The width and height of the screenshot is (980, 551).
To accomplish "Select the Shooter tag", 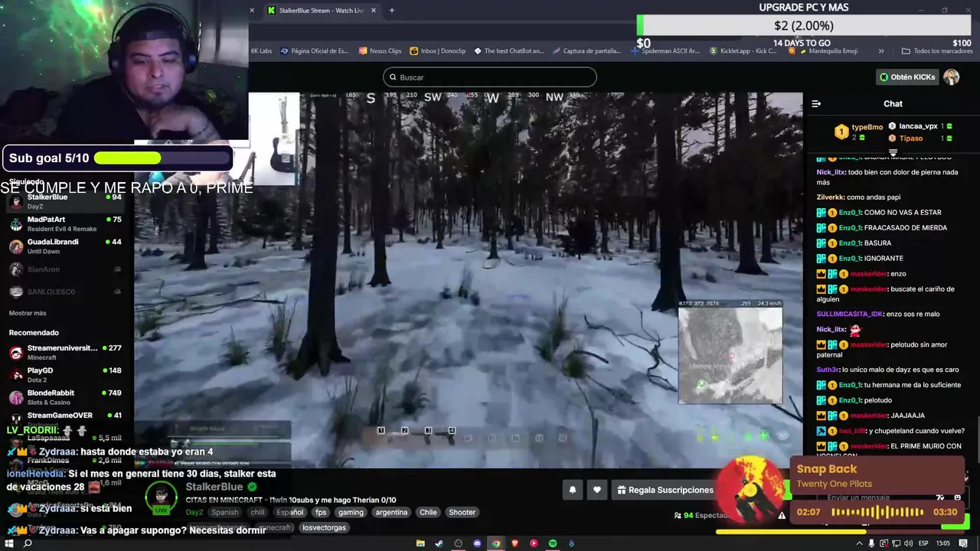I will [462, 512].
